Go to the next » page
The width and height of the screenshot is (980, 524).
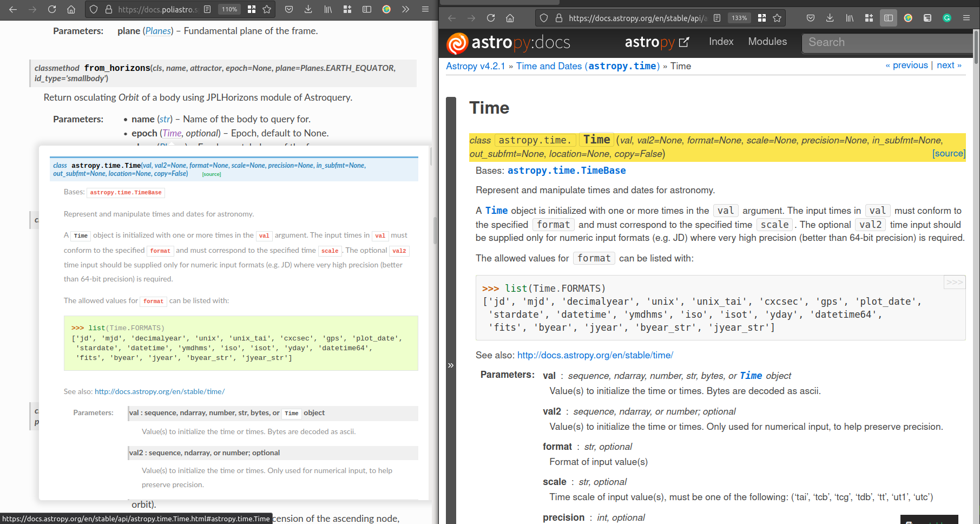coord(949,65)
